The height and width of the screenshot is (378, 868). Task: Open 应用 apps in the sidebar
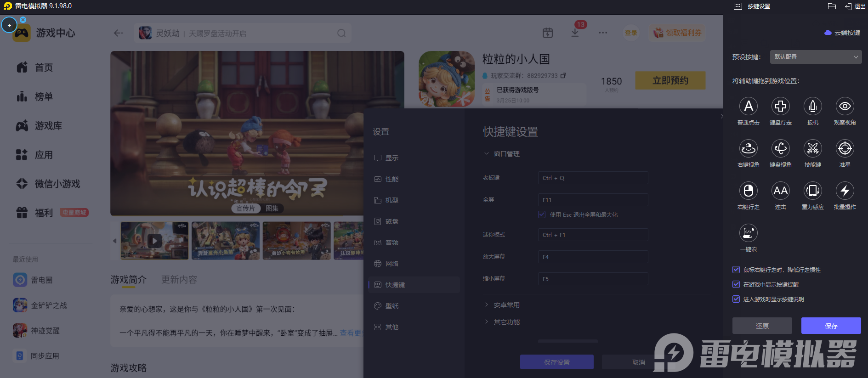tap(35, 155)
